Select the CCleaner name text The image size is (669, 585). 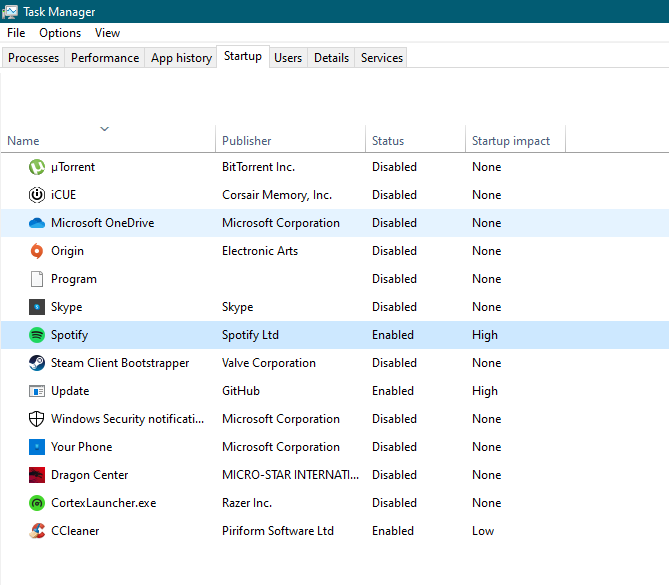coord(75,531)
